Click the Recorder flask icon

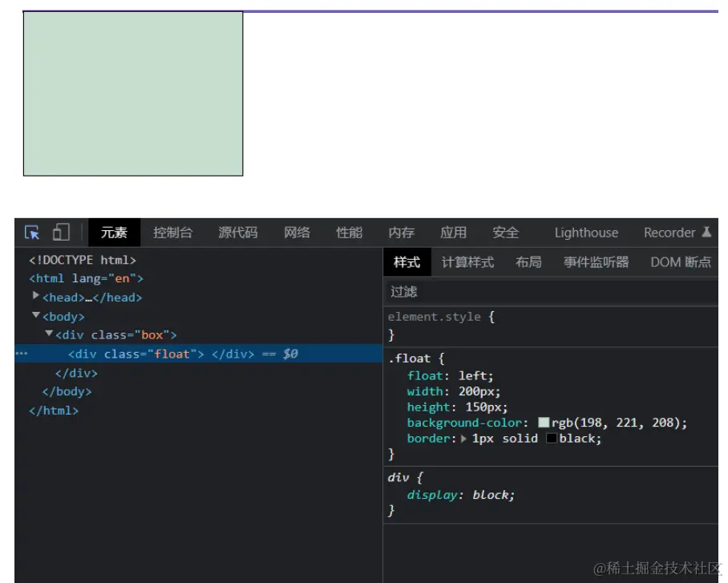pyautogui.click(x=706, y=231)
